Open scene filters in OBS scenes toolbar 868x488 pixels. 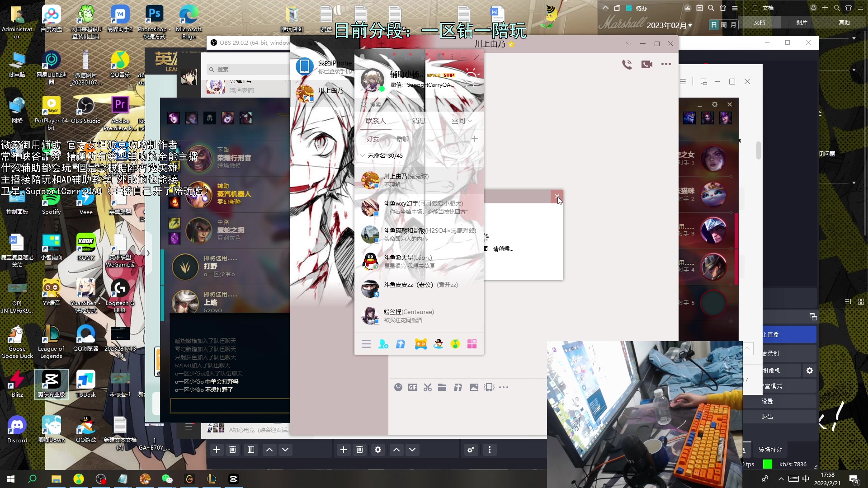pyautogui.click(x=251, y=450)
